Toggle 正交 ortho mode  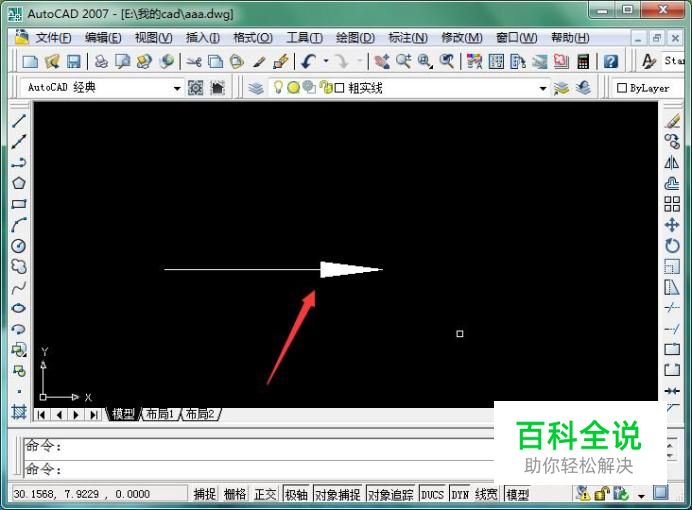pos(265,494)
